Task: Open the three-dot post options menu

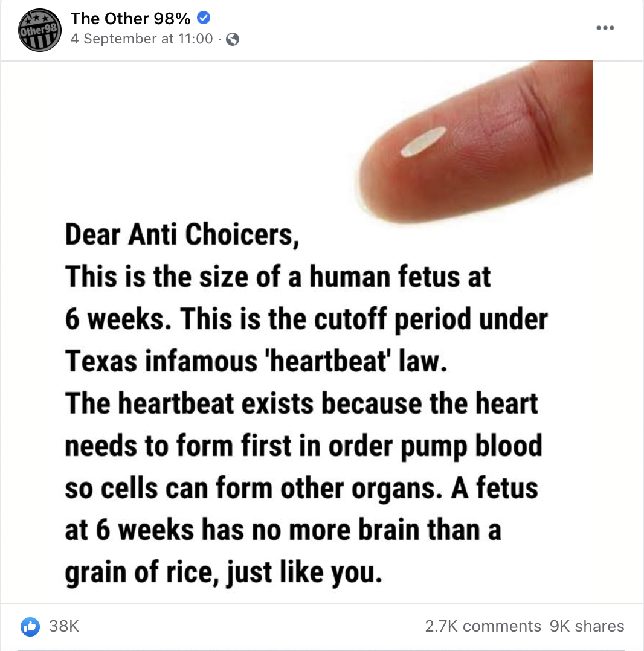Action: [605, 28]
